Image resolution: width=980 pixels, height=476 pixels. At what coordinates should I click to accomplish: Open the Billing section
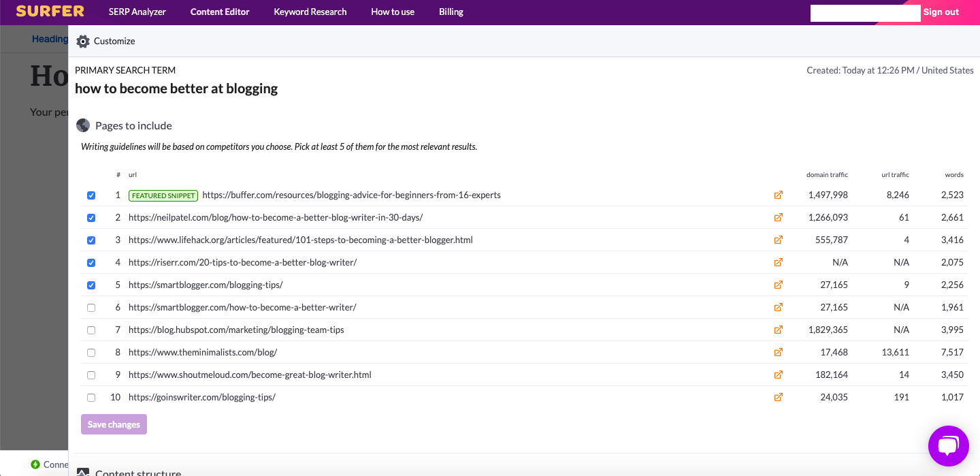click(x=451, y=12)
